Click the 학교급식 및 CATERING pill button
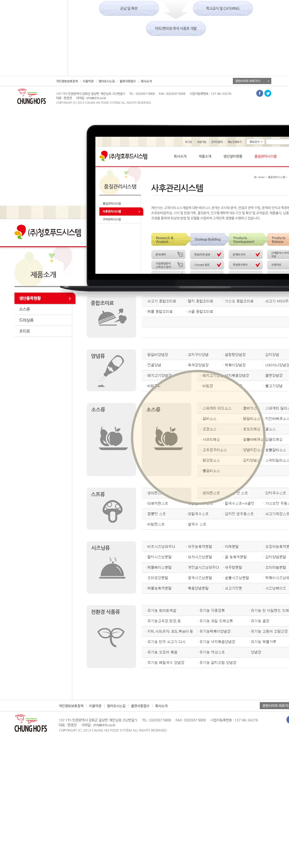 click(x=223, y=8)
